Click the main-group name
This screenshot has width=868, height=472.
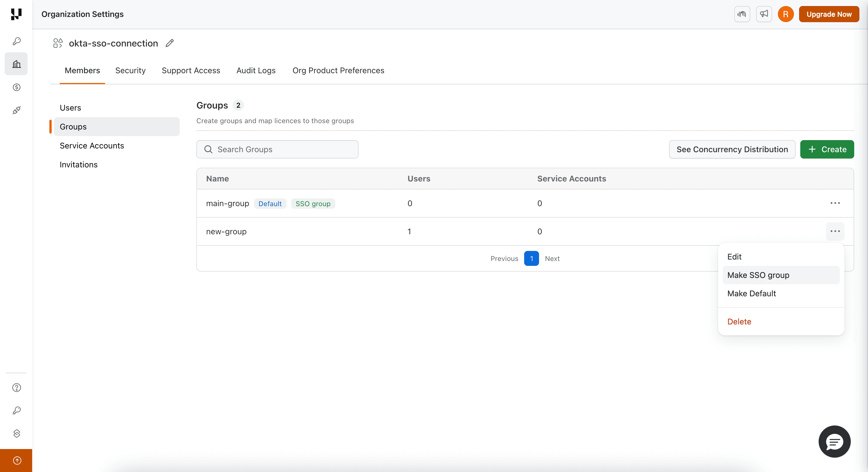tap(227, 203)
